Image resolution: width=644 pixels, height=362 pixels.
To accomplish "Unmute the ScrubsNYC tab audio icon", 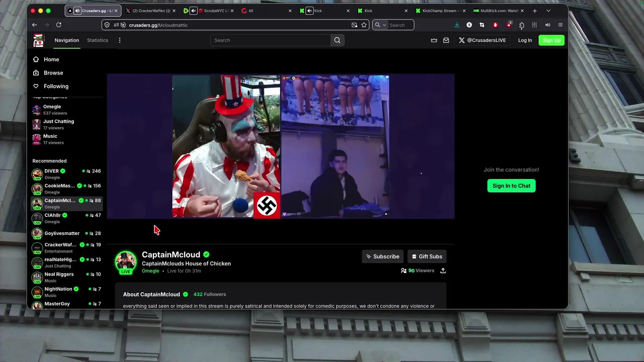I will pyautogui.click(x=193, y=11).
